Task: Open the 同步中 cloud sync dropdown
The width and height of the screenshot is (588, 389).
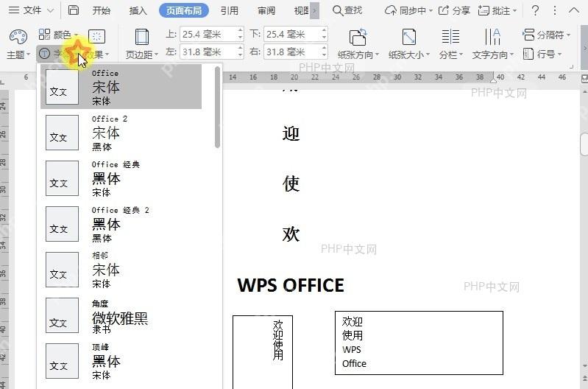Action: coord(408,10)
